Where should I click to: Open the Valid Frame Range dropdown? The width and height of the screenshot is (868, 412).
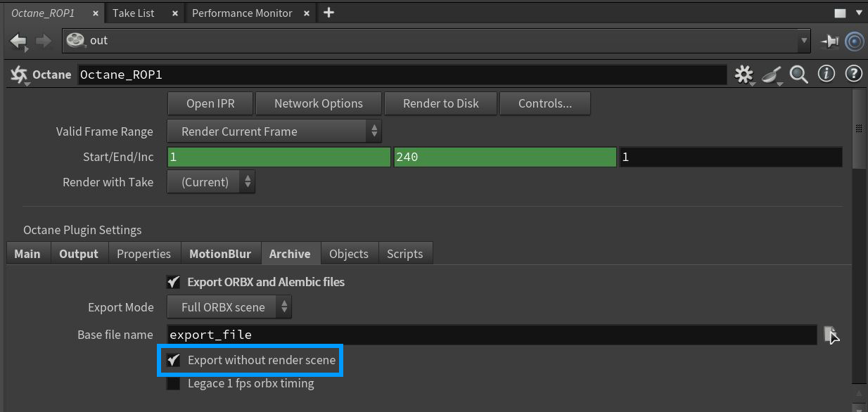[274, 131]
